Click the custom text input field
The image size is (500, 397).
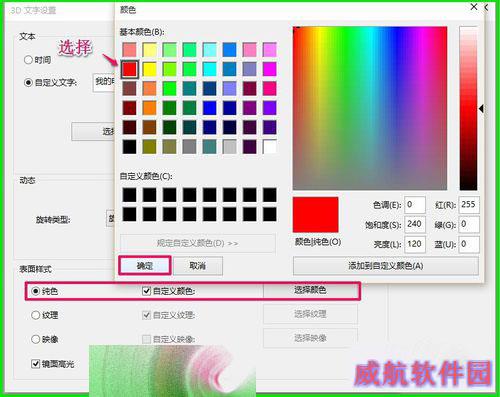(x=104, y=83)
